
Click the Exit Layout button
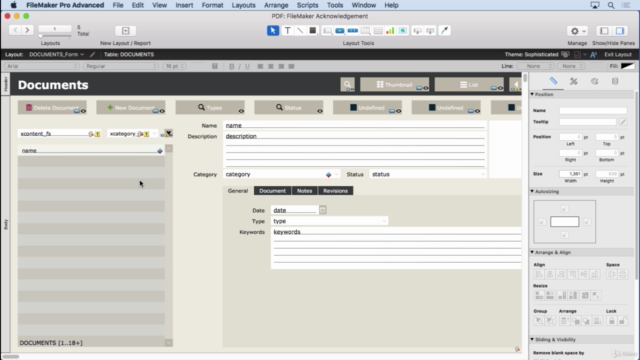(618, 54)
